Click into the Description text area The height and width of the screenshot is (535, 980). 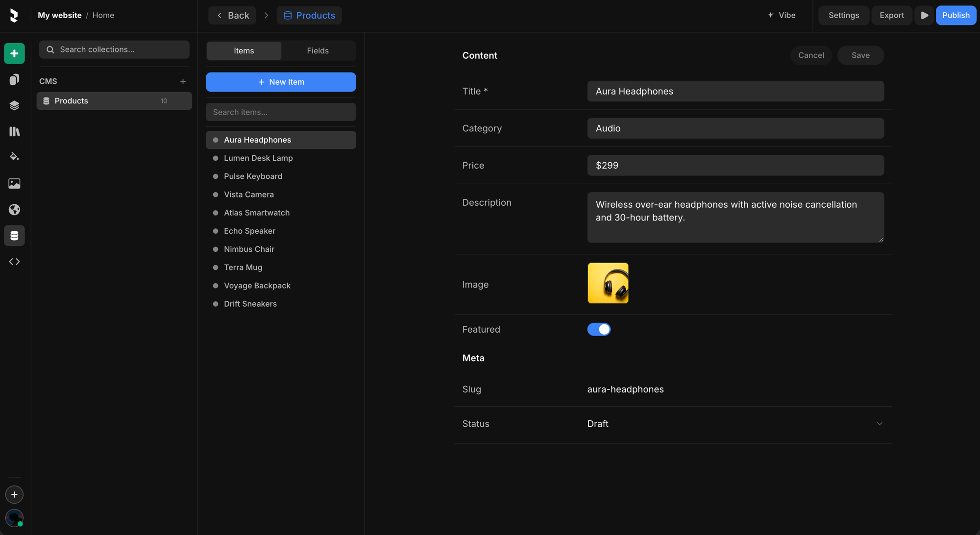pyautogui.click(x=735, y=218)
